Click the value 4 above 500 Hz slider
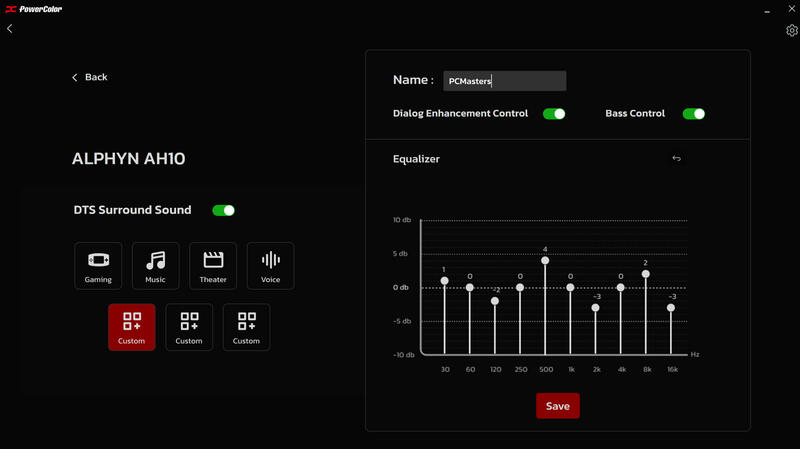 click(545, 250)
